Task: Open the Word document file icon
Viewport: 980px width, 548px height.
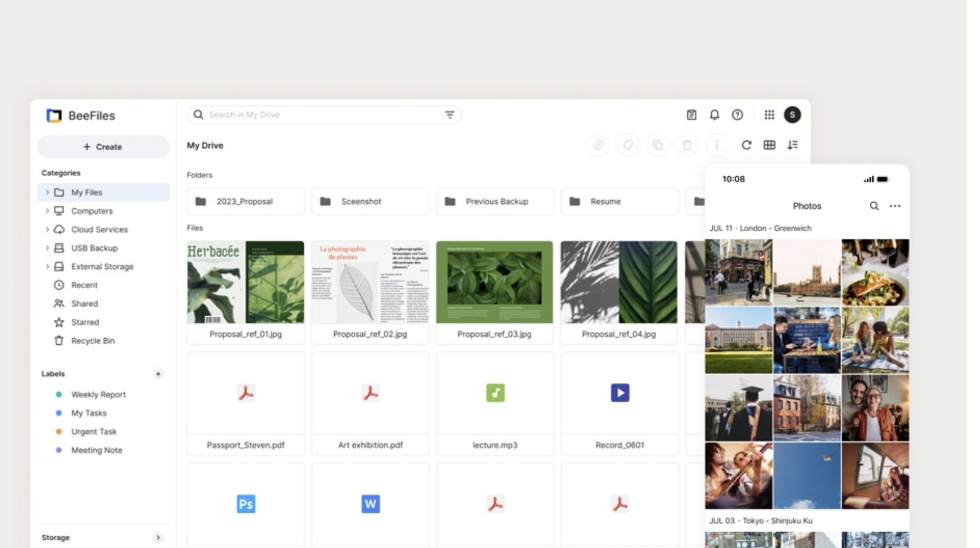Action: pyautogui.click(x=370, y=504)
